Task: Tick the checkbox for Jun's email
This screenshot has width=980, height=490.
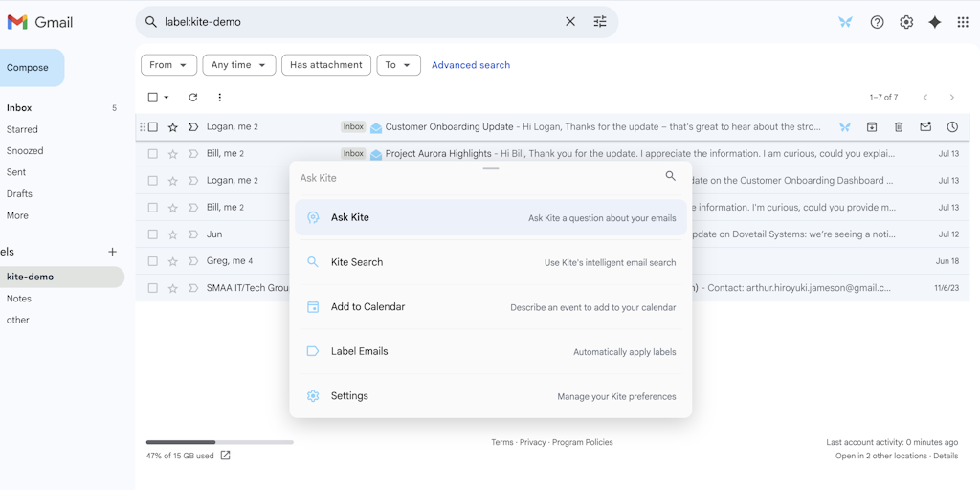Action: coord(153,234)
